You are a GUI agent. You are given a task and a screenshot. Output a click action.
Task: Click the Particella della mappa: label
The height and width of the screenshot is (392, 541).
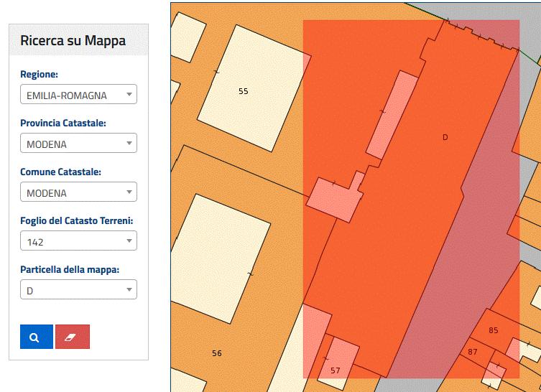70,269
